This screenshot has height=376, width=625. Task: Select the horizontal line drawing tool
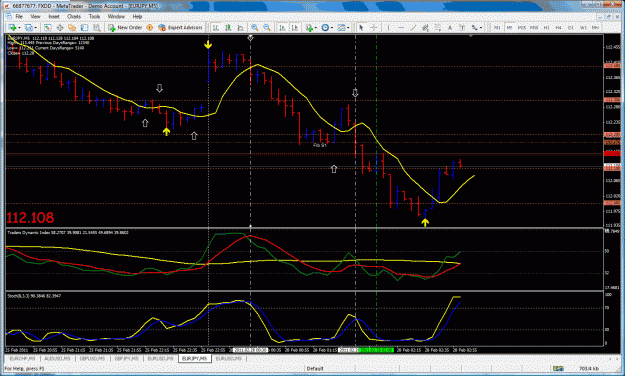pos(401,28)
